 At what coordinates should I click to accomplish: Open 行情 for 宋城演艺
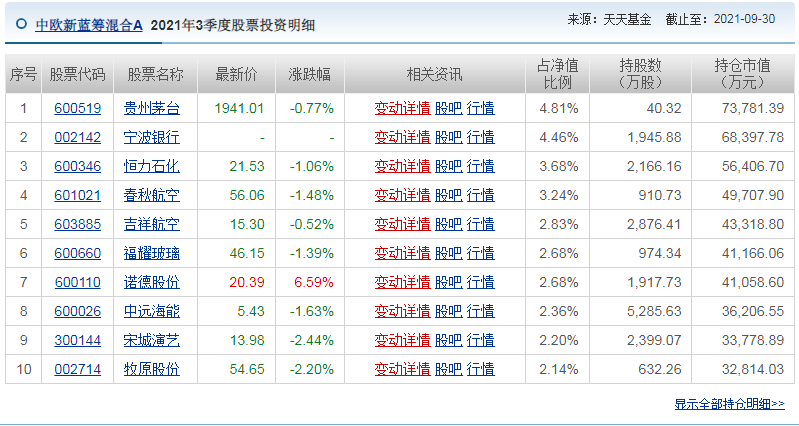(481, 341)
